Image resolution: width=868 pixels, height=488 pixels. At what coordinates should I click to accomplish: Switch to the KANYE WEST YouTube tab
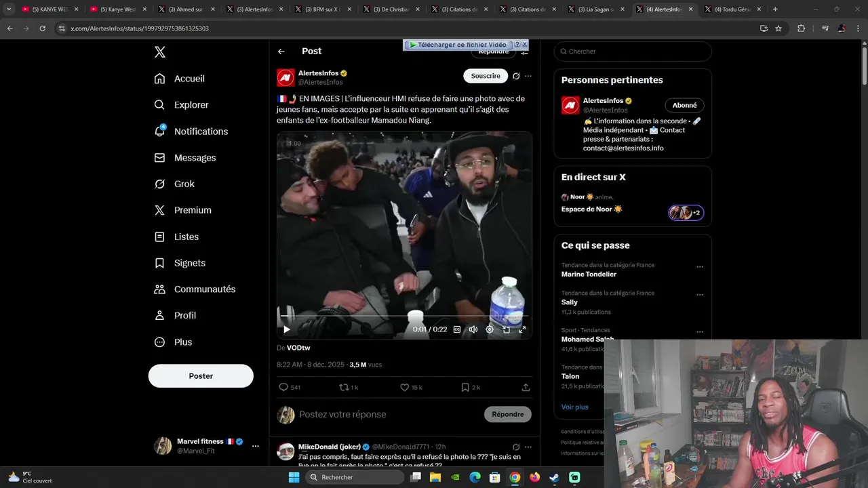coord(50,9)
